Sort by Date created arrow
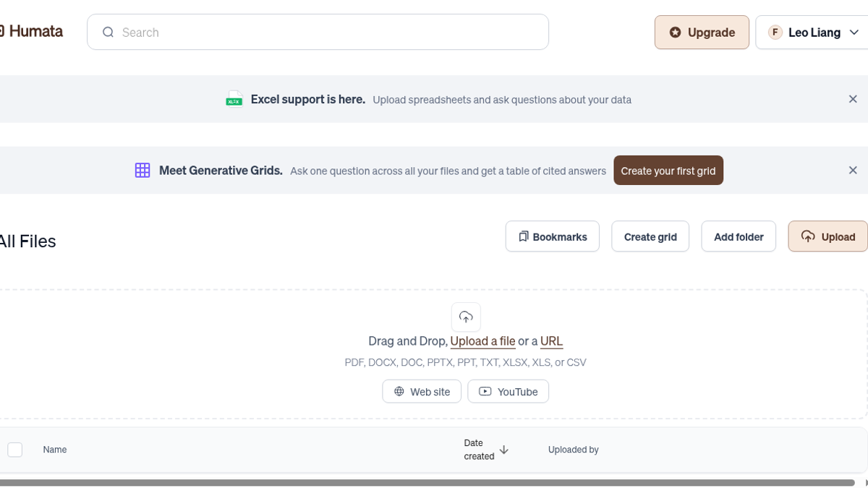 [x=504, y=450]
